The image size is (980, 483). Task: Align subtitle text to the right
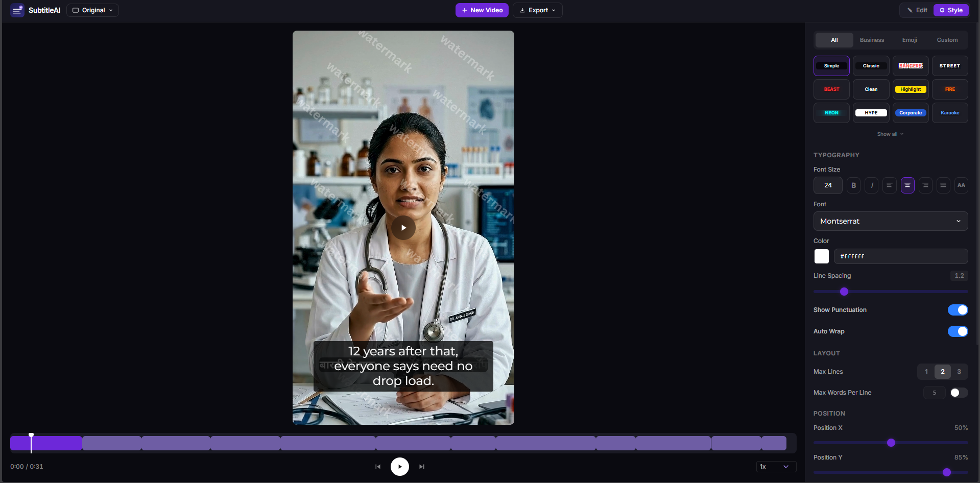tap(925, 185)
